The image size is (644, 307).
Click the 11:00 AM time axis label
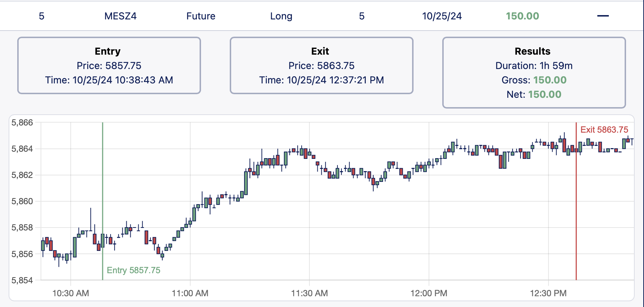pos(190,293)
